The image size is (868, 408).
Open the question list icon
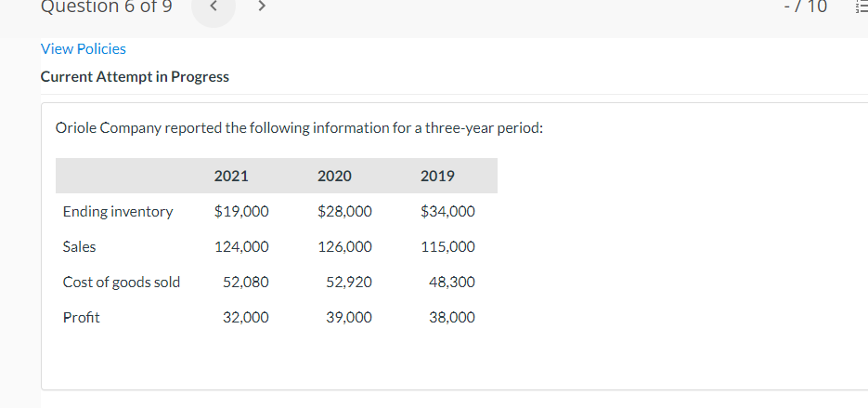point(862,7)
